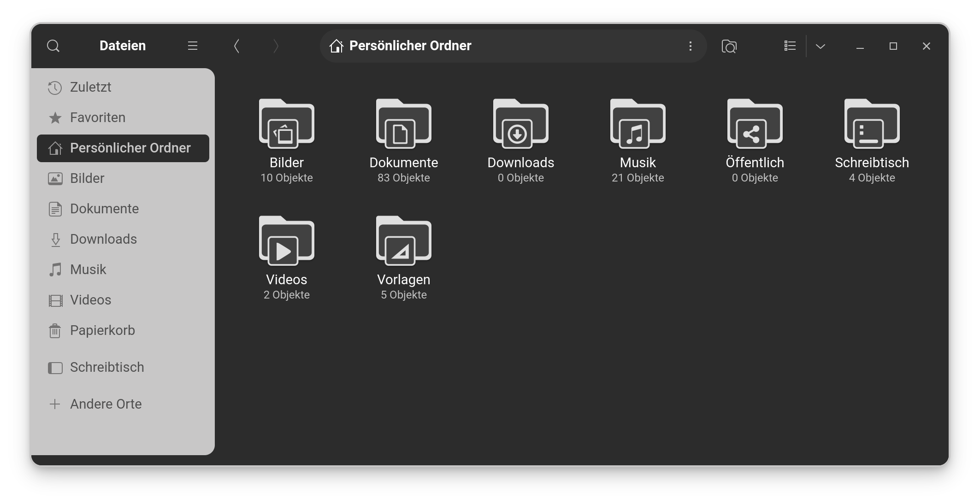980x504 pixels.
Task: Go forward with the right arrow
Action: coord(276,46)
